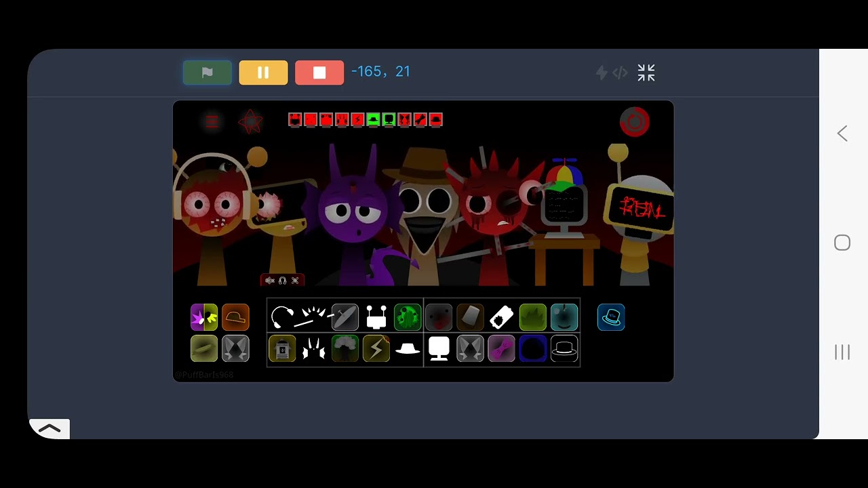Mute the character via speaker icon

tap(270, 281)
